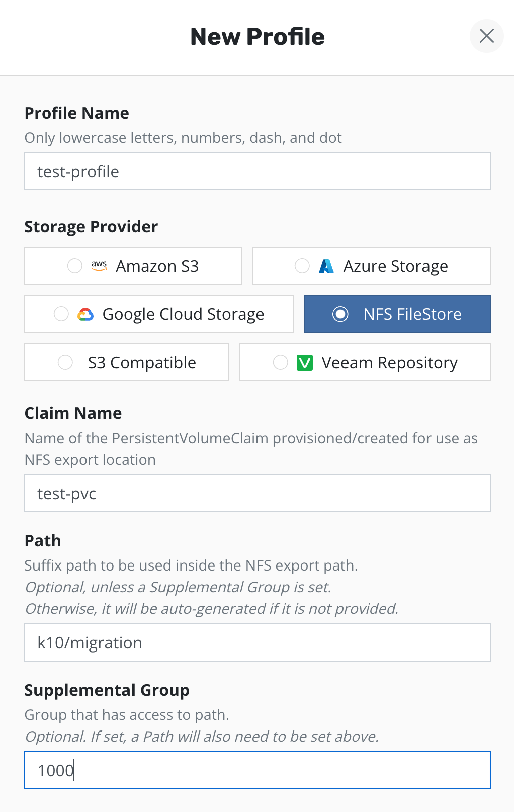
Task: Click the Supplemental Group input field
Action: click(x=258, y=770)
